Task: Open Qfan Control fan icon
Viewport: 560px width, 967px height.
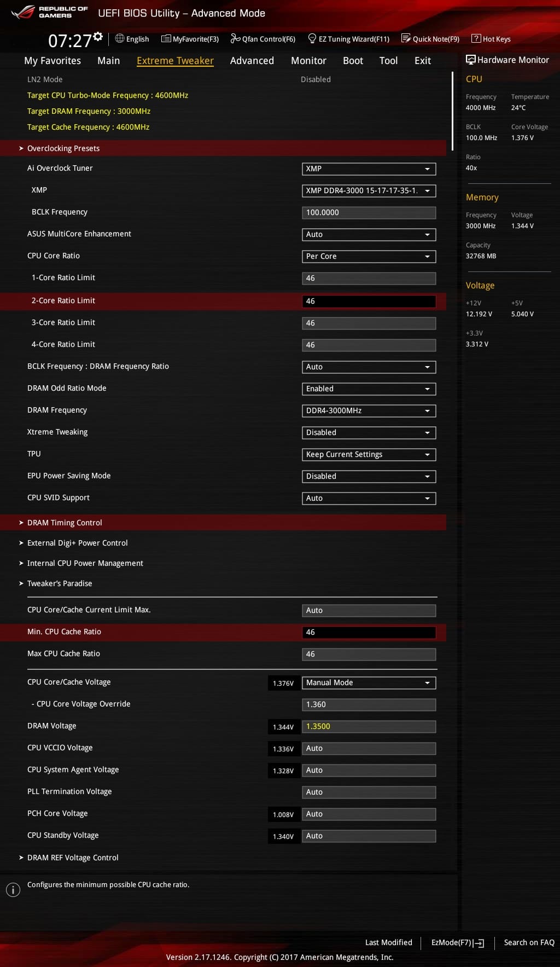Action: pyautogui.click(x=236, y=38)
